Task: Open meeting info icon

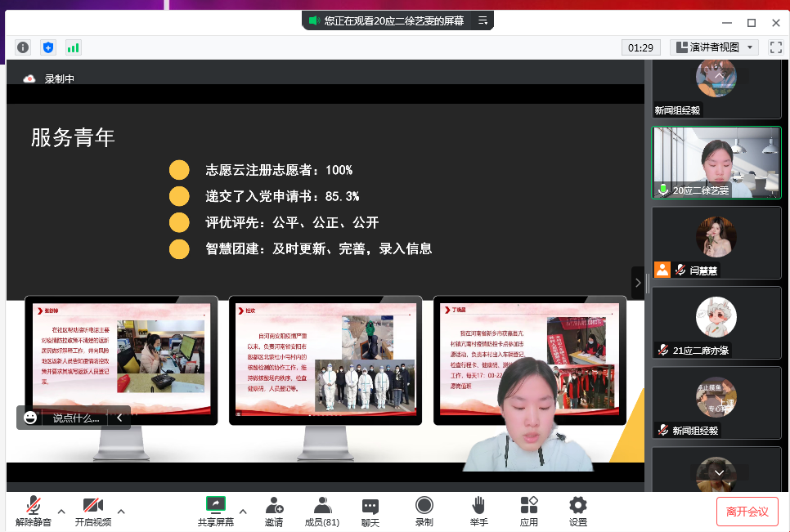Action: (23, 47)
